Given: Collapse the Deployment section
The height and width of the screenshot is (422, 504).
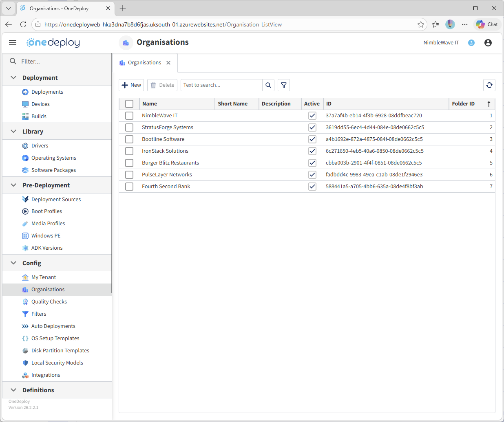Looking at the screenshot, I should click(x=13, y=78).
